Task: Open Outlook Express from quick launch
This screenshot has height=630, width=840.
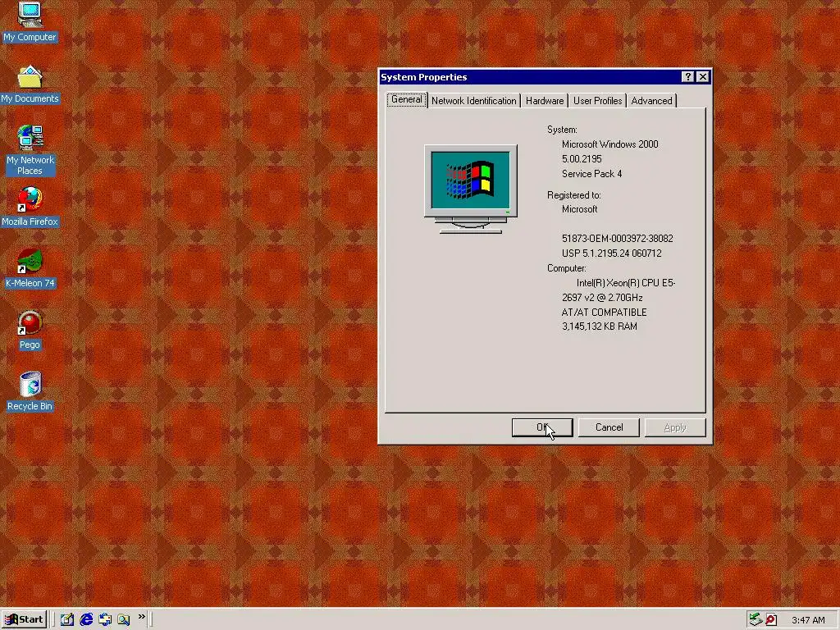Action: pos(105,619)
